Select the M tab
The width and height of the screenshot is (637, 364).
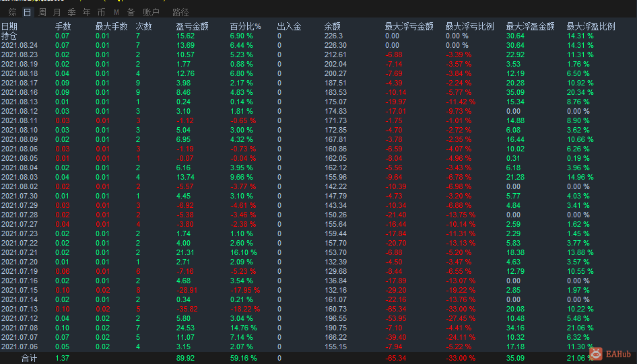point(116,12)
